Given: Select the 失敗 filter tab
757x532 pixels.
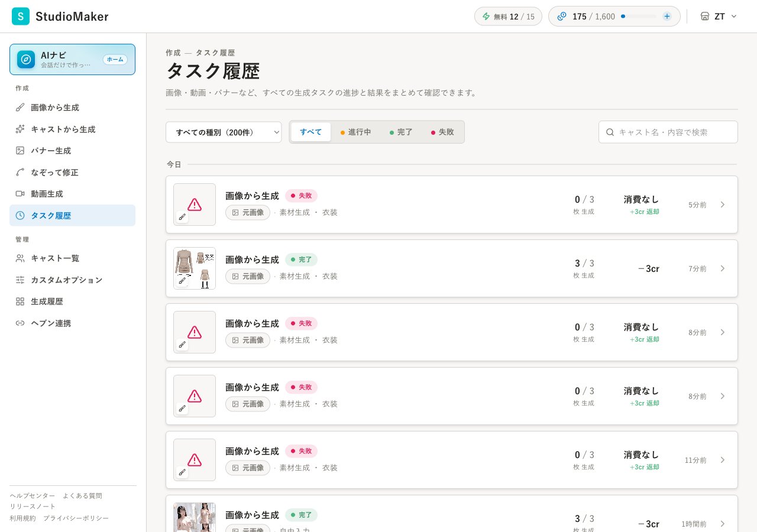Looking at the screenshot, I should (x=442, y=132).
